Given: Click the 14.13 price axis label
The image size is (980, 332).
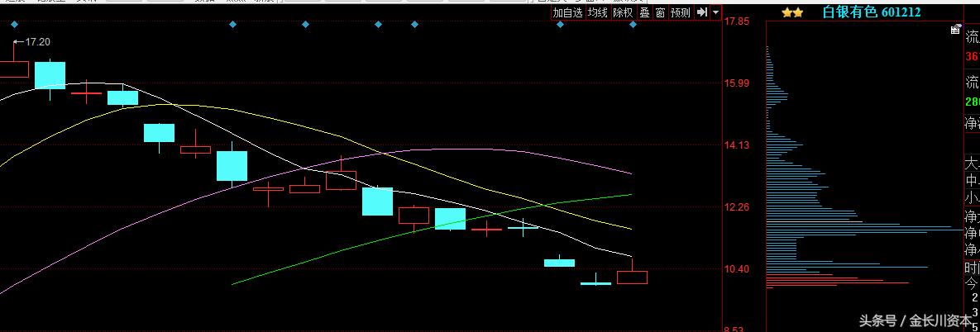Looking at the screenshot, I should 736,145.
